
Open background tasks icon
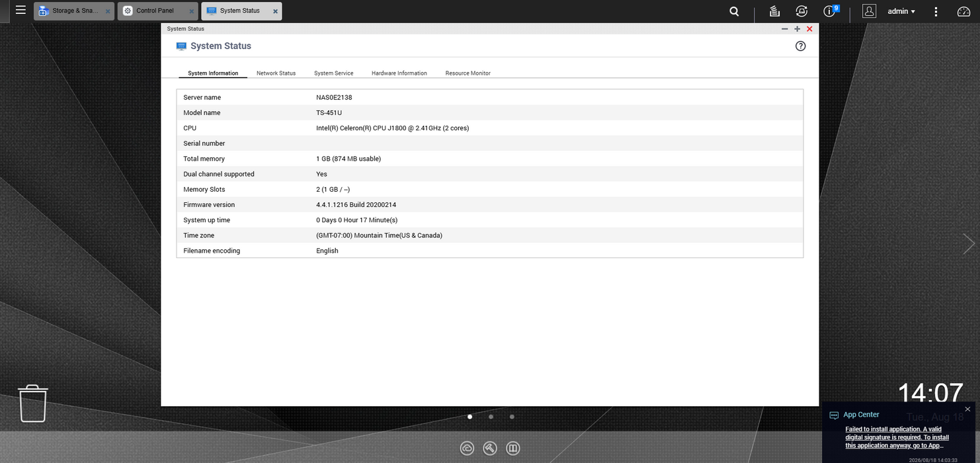point(774,11)
